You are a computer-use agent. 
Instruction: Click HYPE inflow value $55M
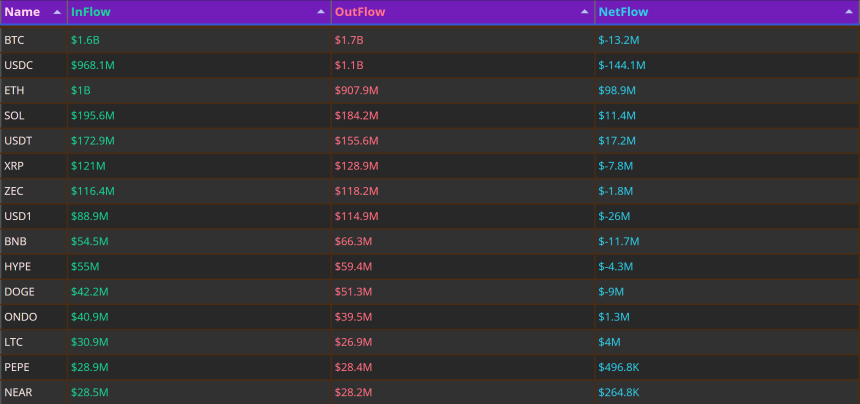pos(85,267)
